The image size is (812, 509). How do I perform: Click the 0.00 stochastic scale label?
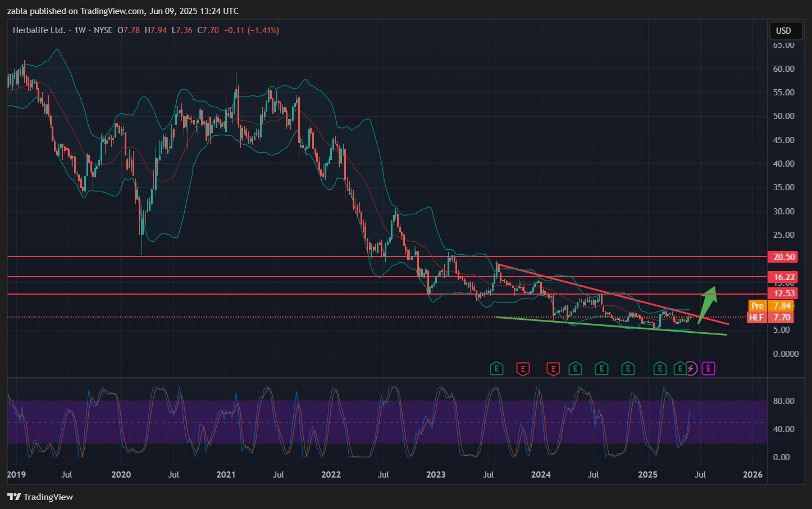click(782, 457)
